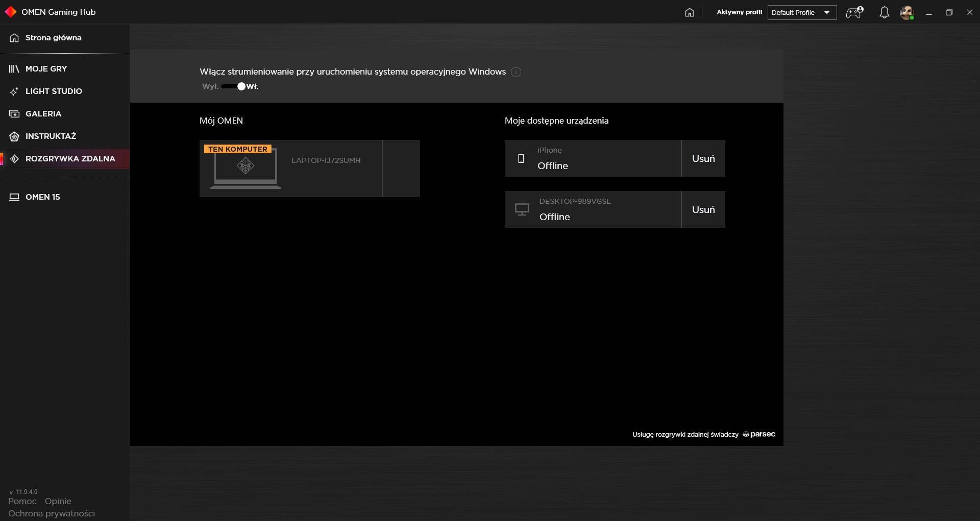Click the parsec logo
Screen dimensions: 980x521
[x=759, y=434]
